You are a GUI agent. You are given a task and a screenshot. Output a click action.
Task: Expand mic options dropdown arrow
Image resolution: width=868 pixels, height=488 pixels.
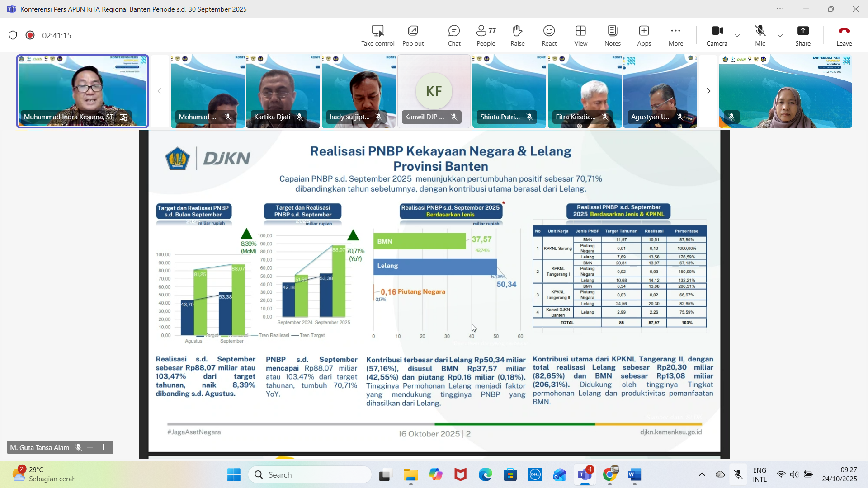point(780,36)
